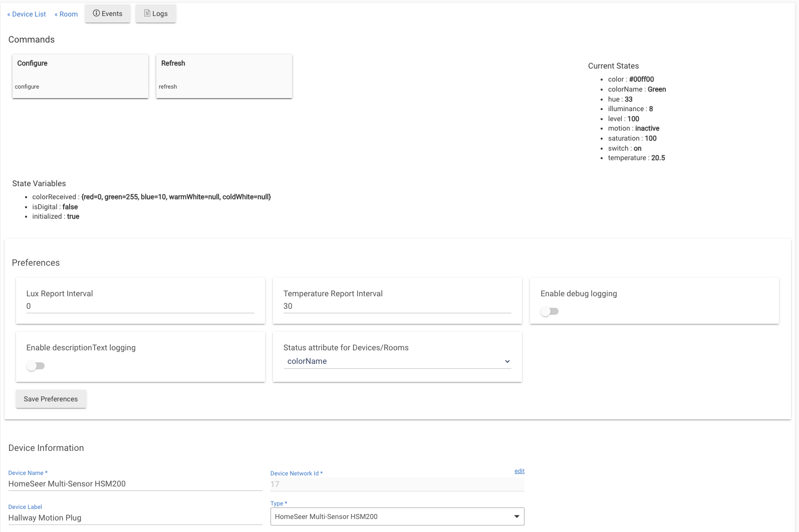
Task: Click the chevron in colorName dropdown
Action: click(507, 361)
